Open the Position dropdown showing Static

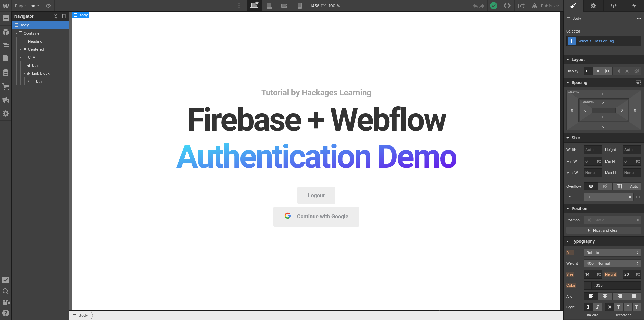[612, 220]
